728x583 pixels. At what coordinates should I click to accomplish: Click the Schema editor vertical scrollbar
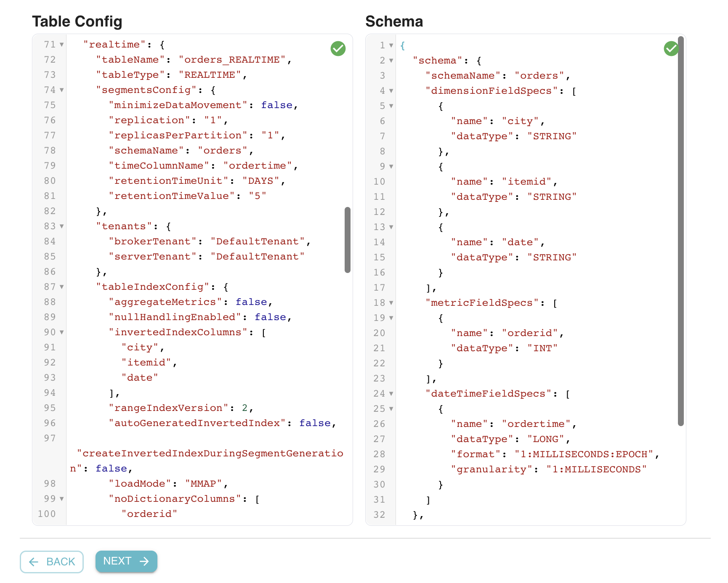click(680, 231)
